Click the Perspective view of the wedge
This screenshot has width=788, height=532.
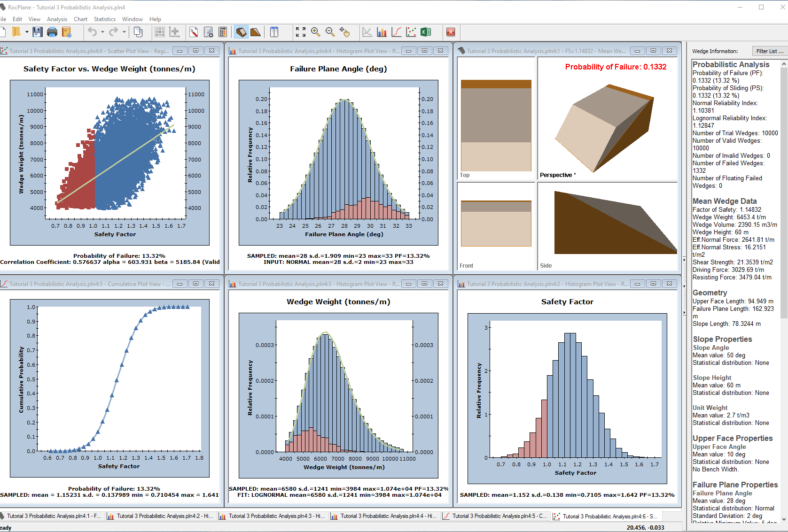click(x=608, y=119)
